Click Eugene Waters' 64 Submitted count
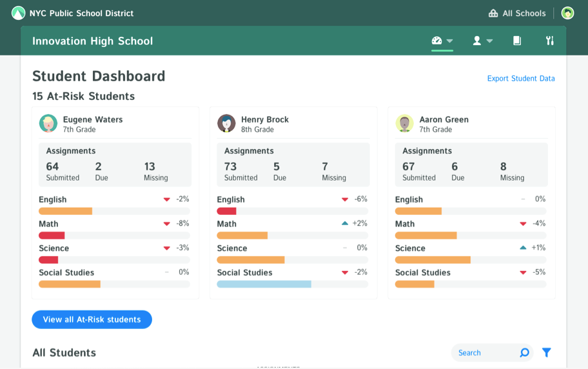 click(x=52, y=166)
